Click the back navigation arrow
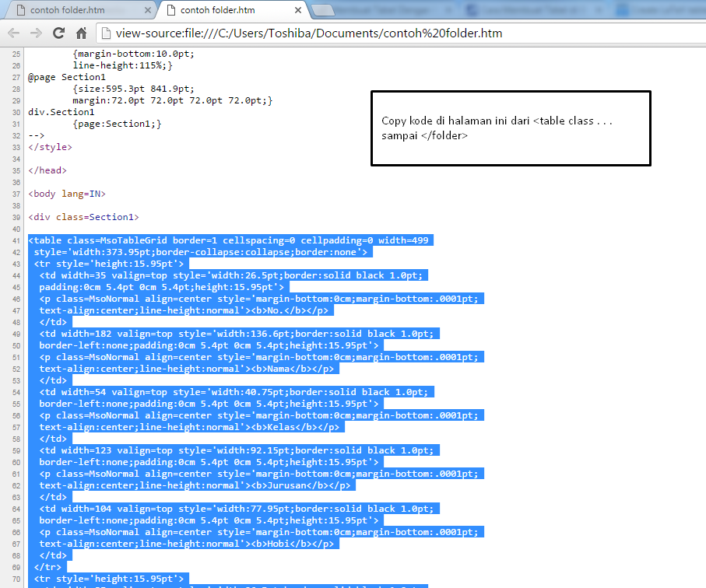The height and width of the screenshot is (588, 706). coord(14,34)
